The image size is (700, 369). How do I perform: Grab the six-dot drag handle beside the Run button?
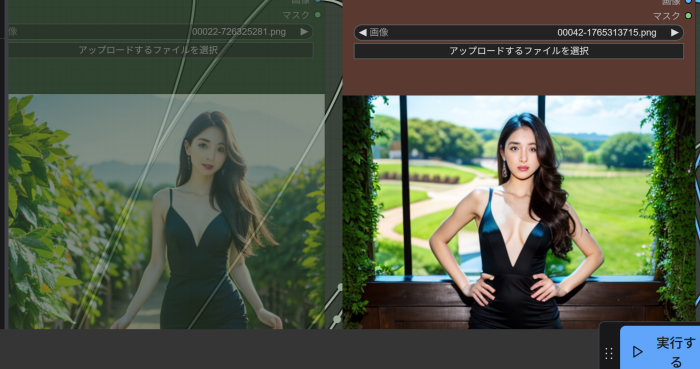click(x=609, y=354)
